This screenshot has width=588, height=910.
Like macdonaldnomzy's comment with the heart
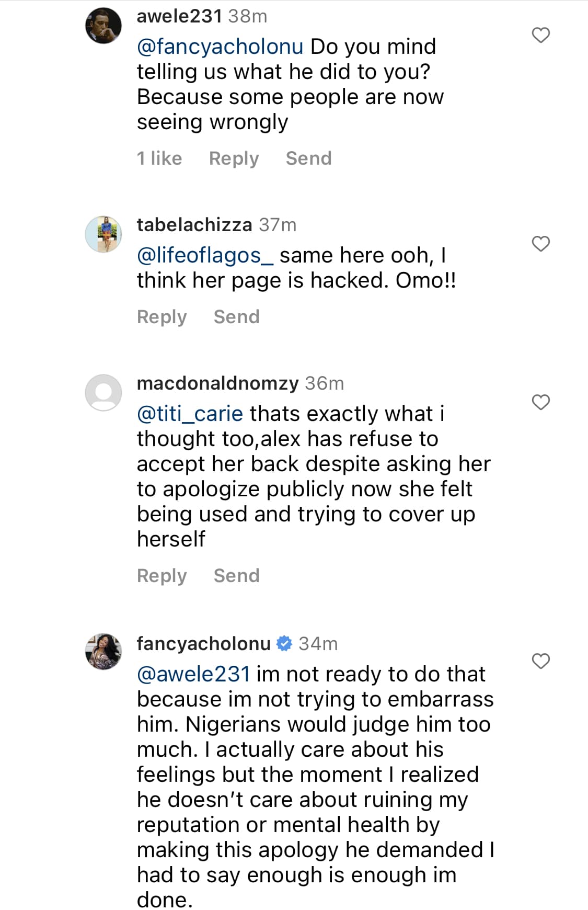540,402
